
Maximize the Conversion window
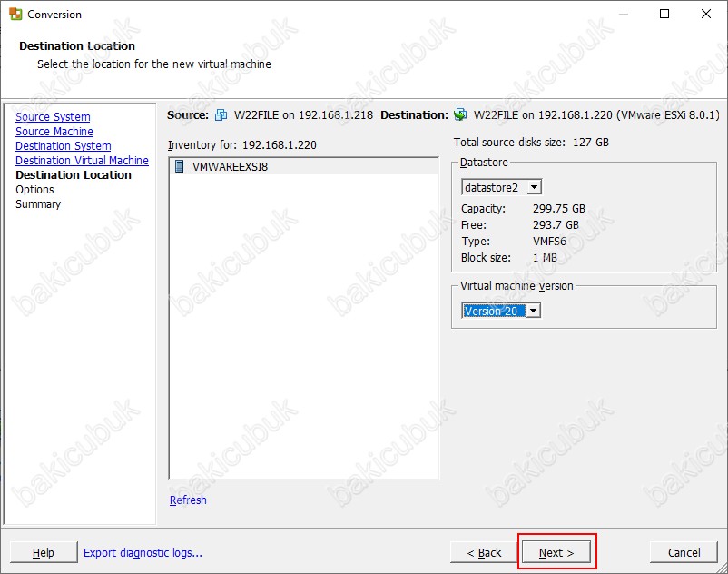tap(664, 14)
